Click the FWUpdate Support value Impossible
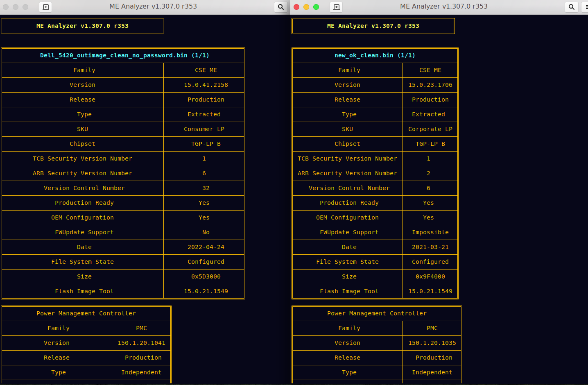Image resolution: width=588 pixels, height=385 pixels. click(430, 232)
